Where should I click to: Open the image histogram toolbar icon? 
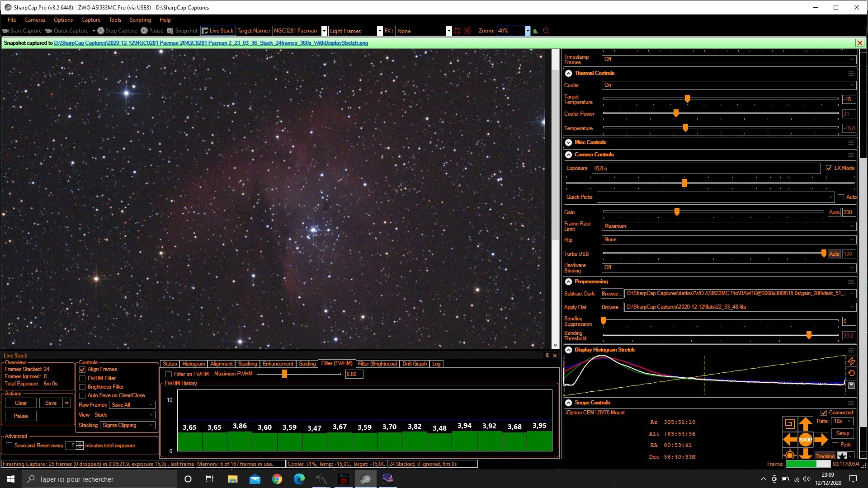click(x=536, y=31)
